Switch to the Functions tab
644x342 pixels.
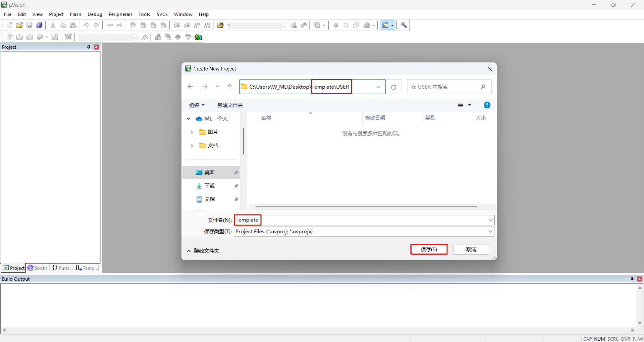tap(62, 268)
